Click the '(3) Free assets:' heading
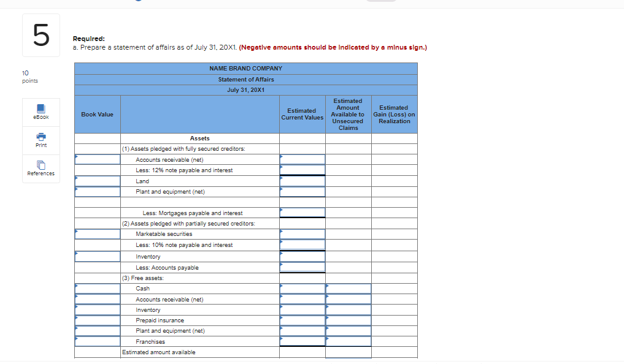Screen dimensions: 624x364 (143, 278)
